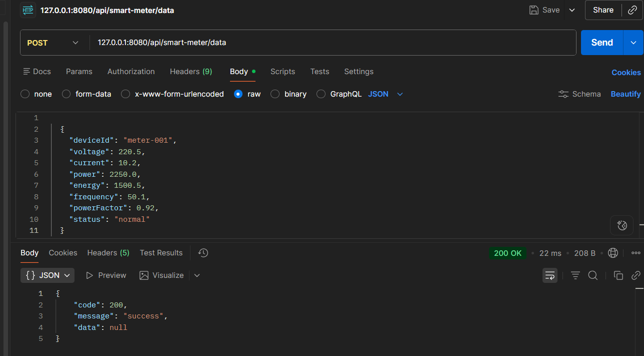Click the 208 B response size
The image size is (644, 356).
tap(584, 253)
